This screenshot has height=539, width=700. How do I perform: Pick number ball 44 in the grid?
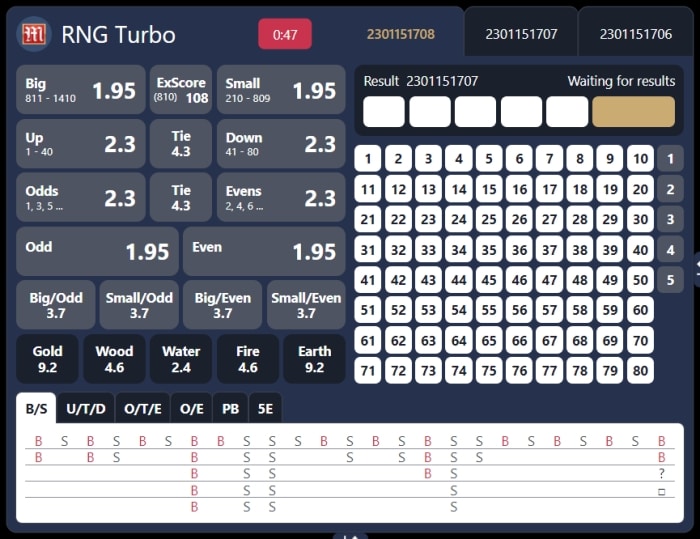[x=458, y=280]
